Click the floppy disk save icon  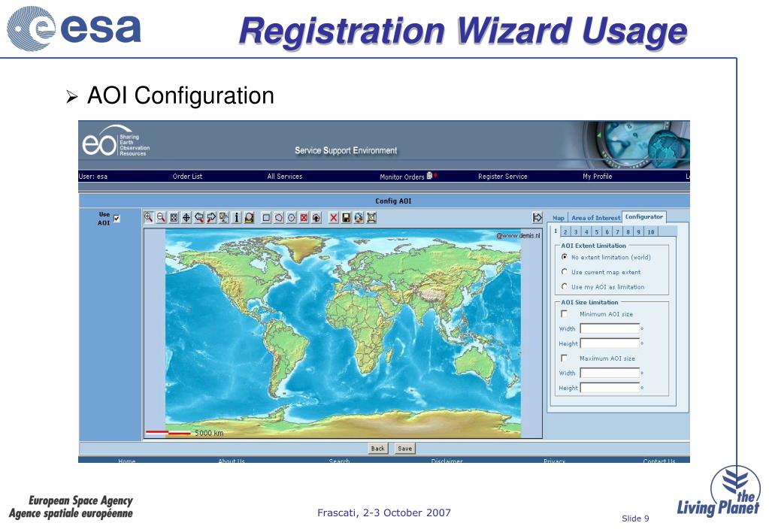click(347, 217)
